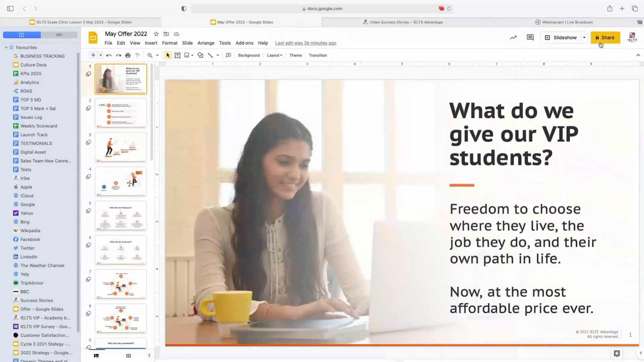This screenshot has height=362, width=644.
Task: Star the May Offer 2022 presentation
Action: (x=156, y=34)
